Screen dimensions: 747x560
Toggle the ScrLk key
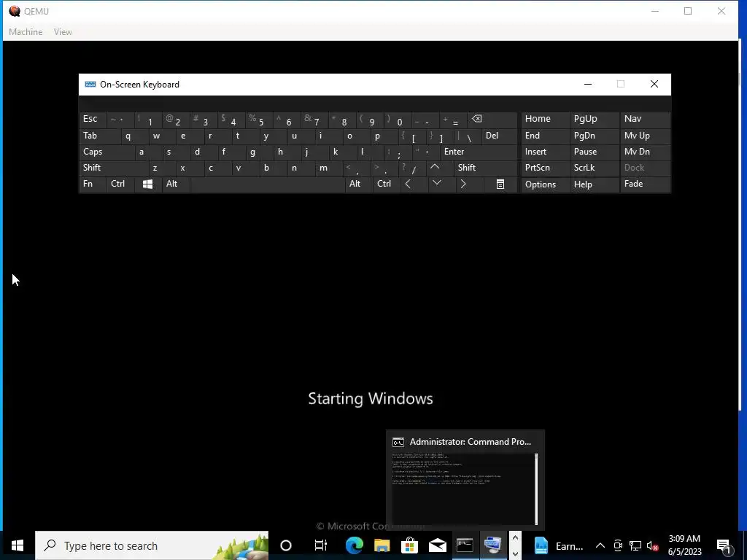click(595, 168)
